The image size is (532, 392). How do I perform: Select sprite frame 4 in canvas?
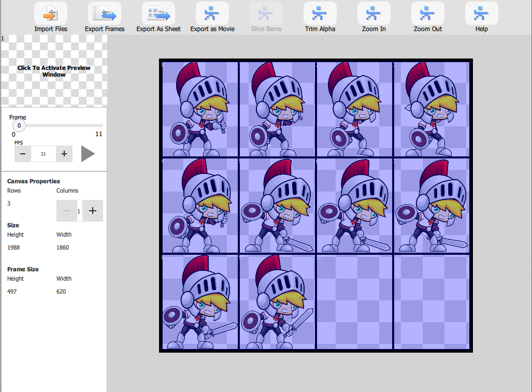pyautogui.click(x=200, y=206)
